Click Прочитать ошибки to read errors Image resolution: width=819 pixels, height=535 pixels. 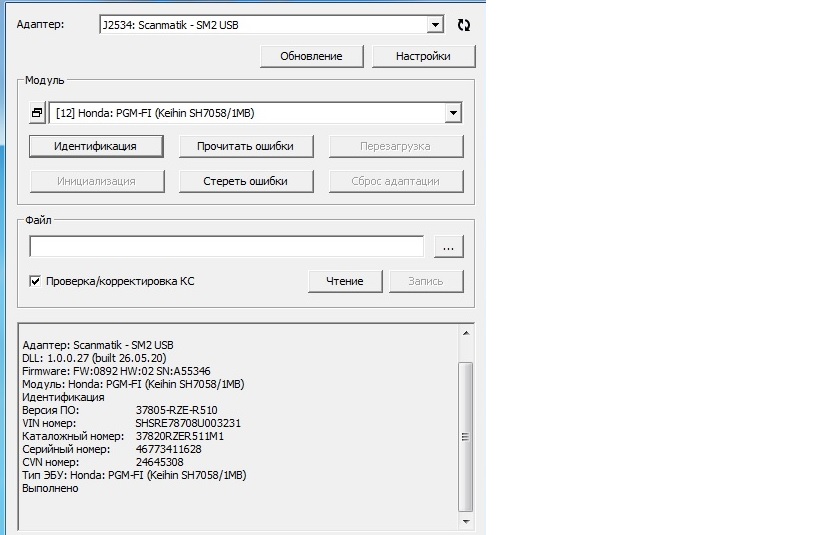[x=245, y=146]
